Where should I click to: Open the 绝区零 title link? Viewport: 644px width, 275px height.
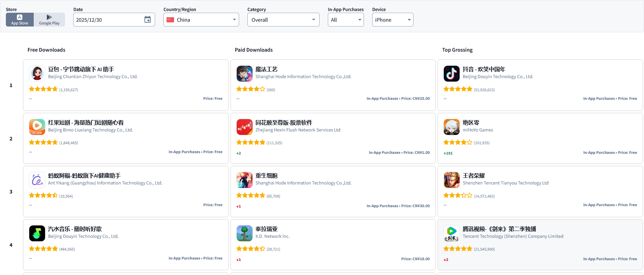pyautogui.click(x=471, y=123)
